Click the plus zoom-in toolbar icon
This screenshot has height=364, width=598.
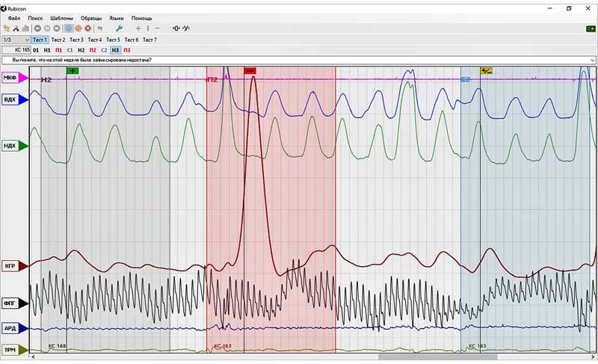coord(138,28)
